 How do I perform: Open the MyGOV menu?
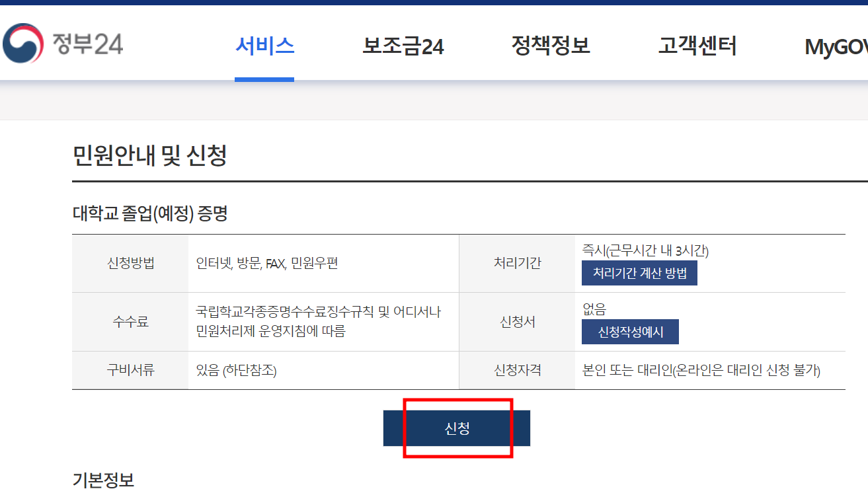[x=836, y=47]
